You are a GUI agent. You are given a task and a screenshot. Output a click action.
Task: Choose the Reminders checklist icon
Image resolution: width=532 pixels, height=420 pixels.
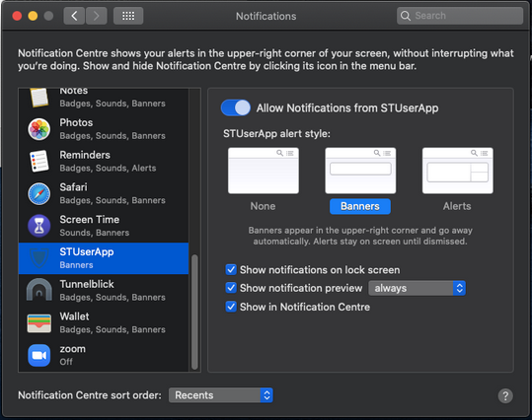[x=39, y=162]
